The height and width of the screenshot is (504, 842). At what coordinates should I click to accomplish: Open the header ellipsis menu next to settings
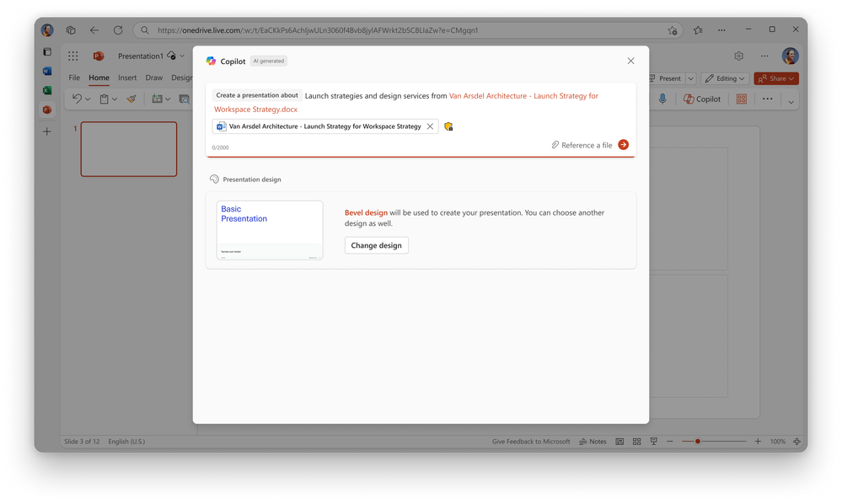pos(764,56)
